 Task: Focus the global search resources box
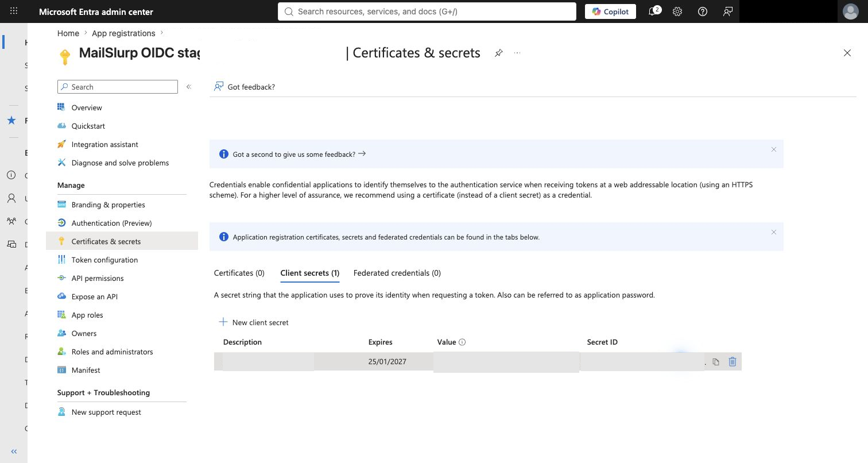coord(427,11)
